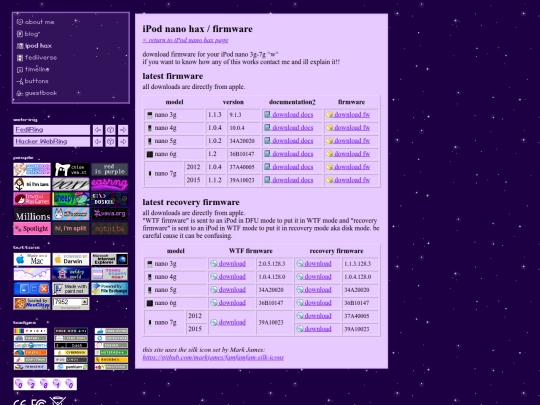Click version cell '34A20020' for nano 5g

click(242, 141)
